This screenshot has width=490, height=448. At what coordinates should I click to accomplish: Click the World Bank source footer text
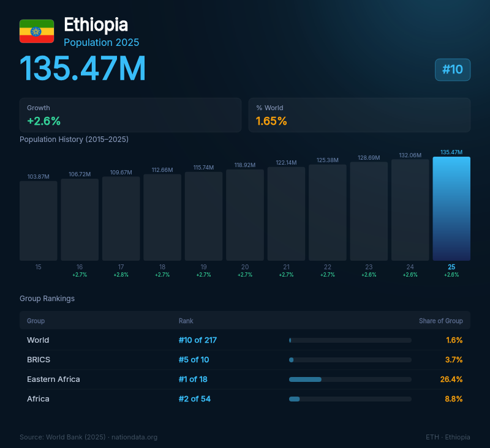click(x=88, y=437)
